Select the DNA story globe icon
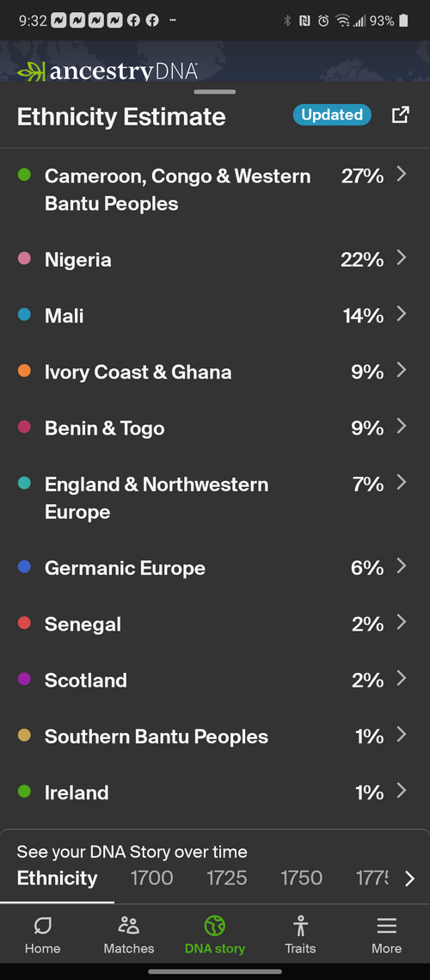This screenshot has height=980, width=430. point(214,926)
